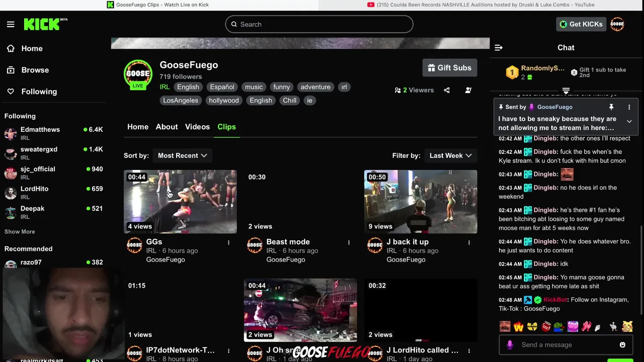Click the Send a message input
The width and height of the screenshot is (644, 362).
click(x=566, y=345)
